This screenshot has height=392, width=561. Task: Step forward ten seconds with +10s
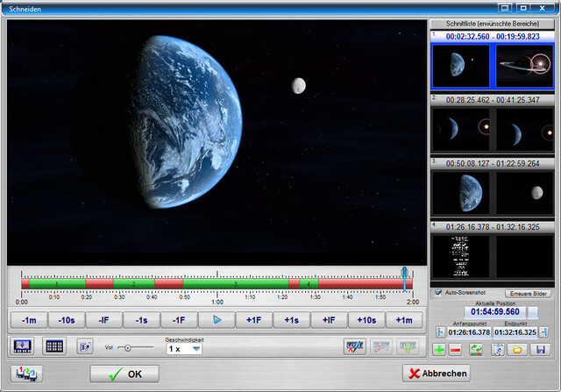coord(366,320)
